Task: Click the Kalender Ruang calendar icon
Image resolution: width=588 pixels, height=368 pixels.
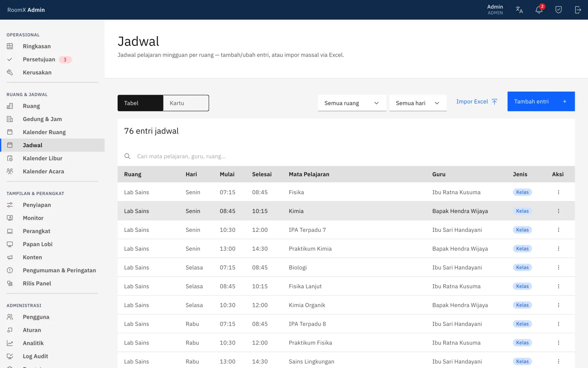Action: 10,132
